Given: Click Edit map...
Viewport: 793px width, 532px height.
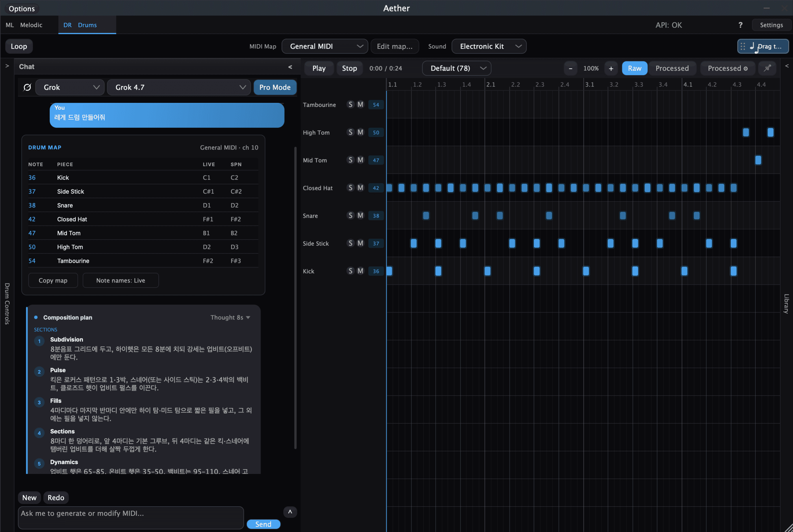Looking at the screenshot, I should [x=394, y=46].
